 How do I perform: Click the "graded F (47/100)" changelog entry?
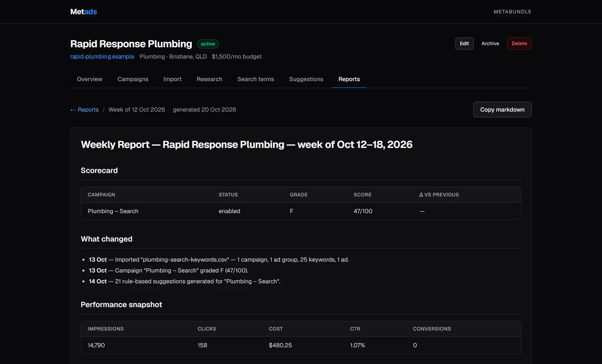(x=169, y=270)
